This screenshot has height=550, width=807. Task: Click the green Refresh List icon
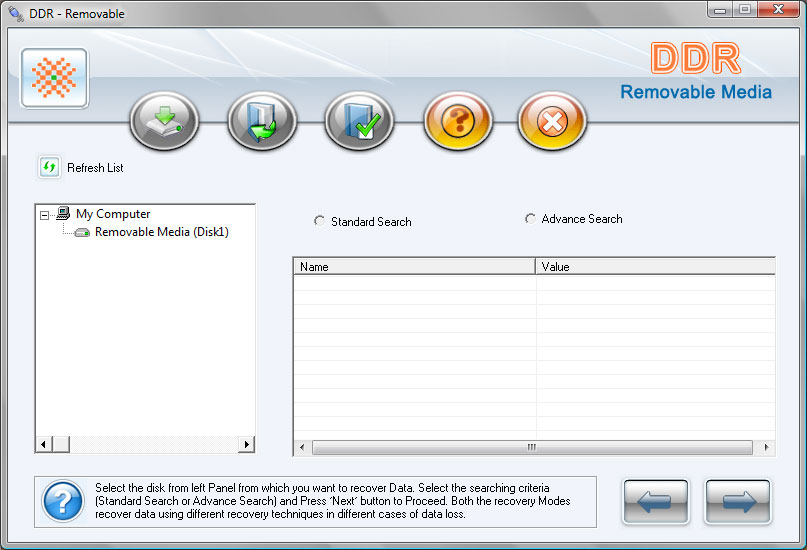[49, 167]
